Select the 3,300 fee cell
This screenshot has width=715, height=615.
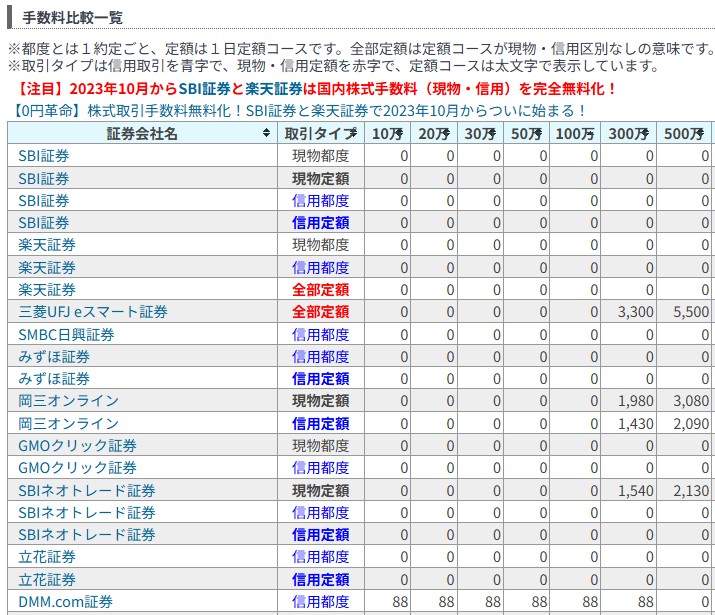pyautogui.click(x=635, y=312)
